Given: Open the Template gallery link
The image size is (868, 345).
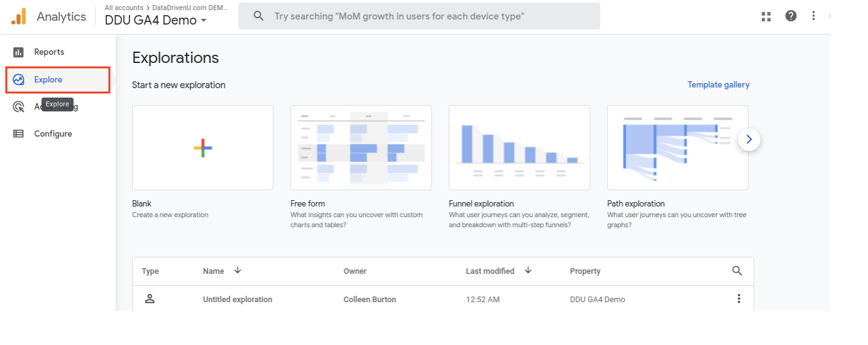Looking at the screenshot, I should click(x=718, y=85).
